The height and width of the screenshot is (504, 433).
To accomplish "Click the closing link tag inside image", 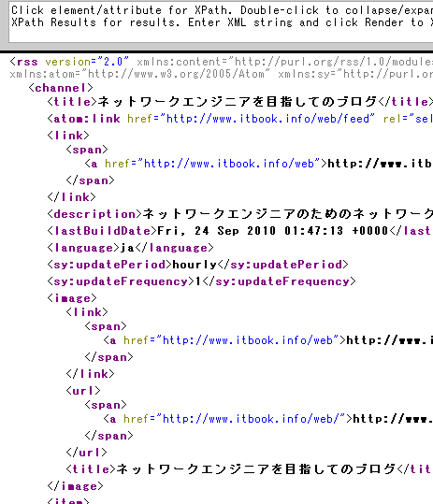I will coord(90,374).
